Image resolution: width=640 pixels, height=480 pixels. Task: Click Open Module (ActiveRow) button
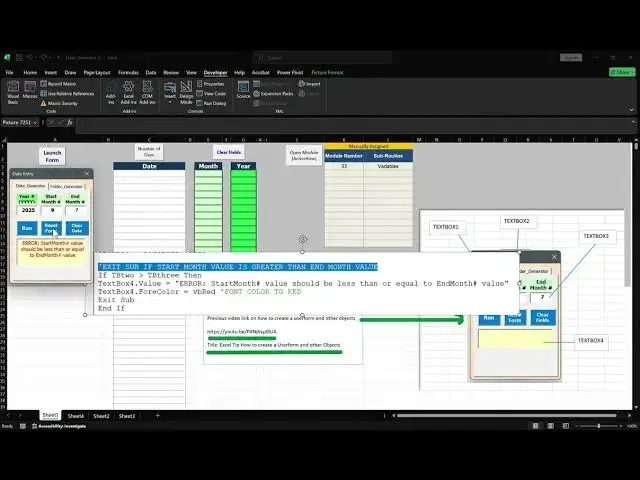coord(304,155)
